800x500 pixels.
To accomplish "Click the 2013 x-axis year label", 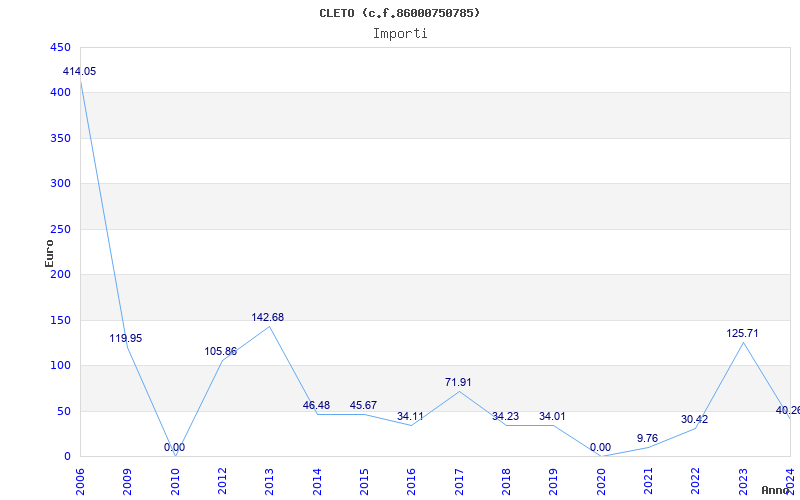I will click(270, 482).
